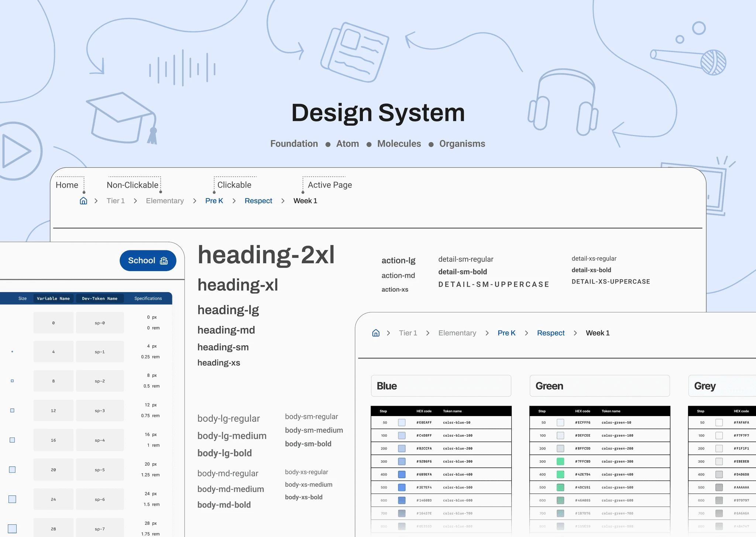Click the #E0EAFF hex code cell
Screen dimensions: 756x537
click(x=424, y=423)
